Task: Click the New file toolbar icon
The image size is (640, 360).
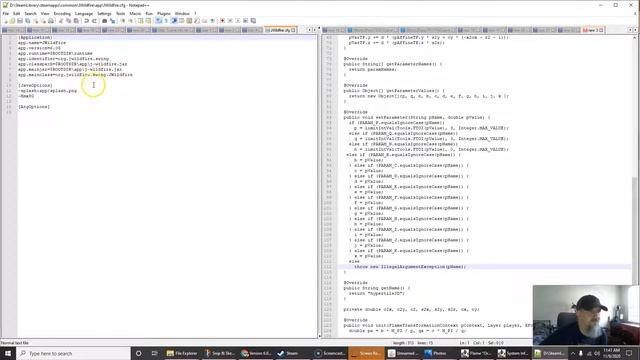Action: (x=6, y=20)
